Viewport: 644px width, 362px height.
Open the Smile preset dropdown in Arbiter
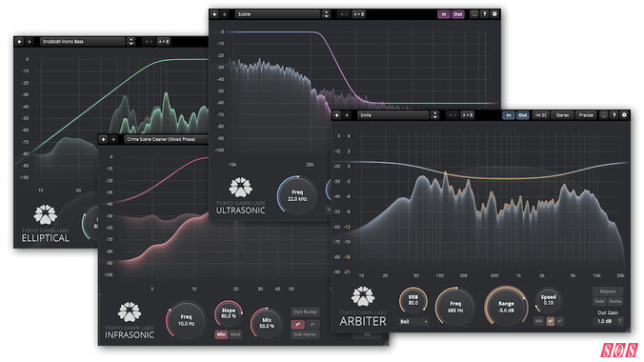pyautogui.click(x=393, y=115)
